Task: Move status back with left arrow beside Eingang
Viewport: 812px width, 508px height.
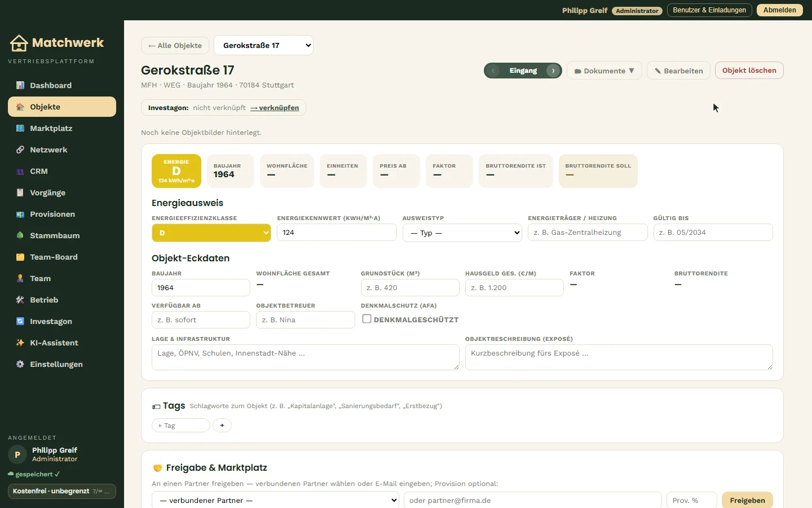Action: [493, 71]
